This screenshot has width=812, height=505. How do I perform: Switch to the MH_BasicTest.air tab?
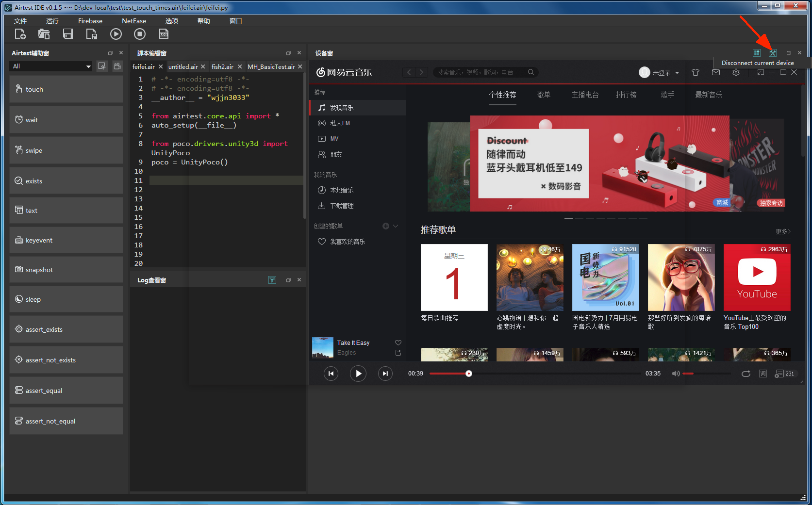(271, 66)
